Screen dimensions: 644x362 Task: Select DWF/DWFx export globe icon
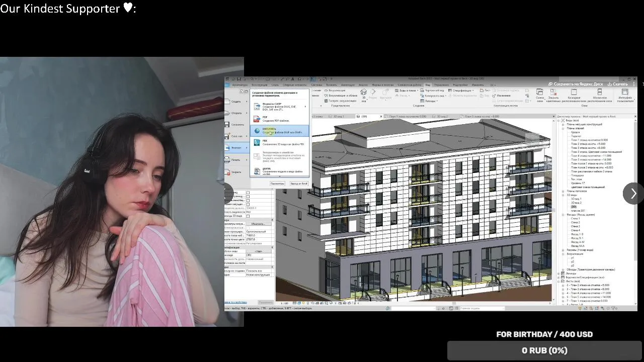pyautogui.click(x=257, y=131)
